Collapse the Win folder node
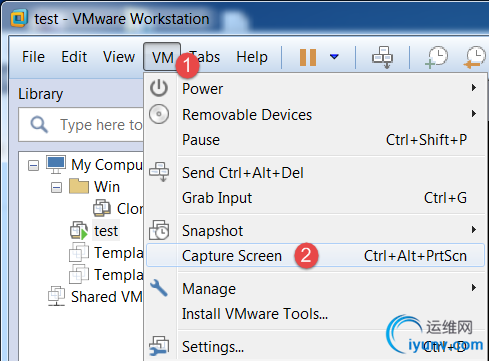Viewport: 489px width, 361px height. 56,188
